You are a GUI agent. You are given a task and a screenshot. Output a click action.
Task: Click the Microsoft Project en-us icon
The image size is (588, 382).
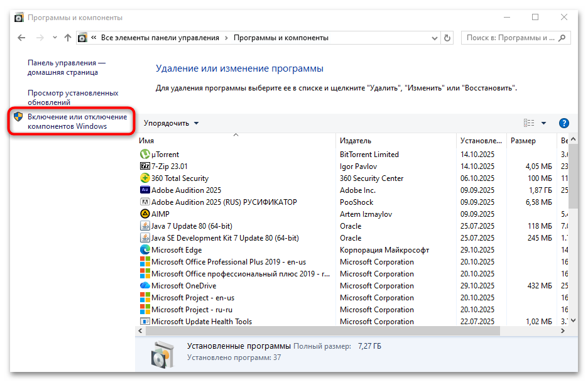(x=144, y=297)
